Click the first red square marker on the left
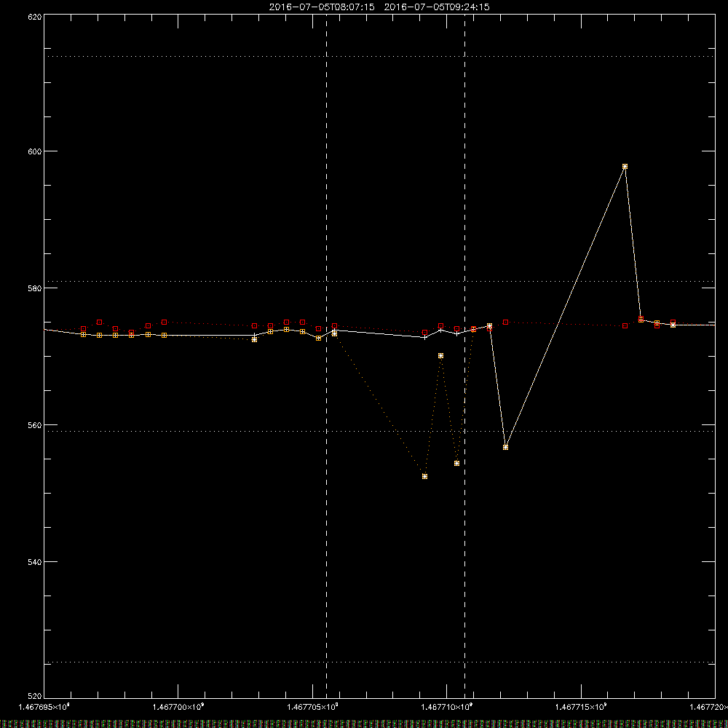 click(x=84, y=329)
